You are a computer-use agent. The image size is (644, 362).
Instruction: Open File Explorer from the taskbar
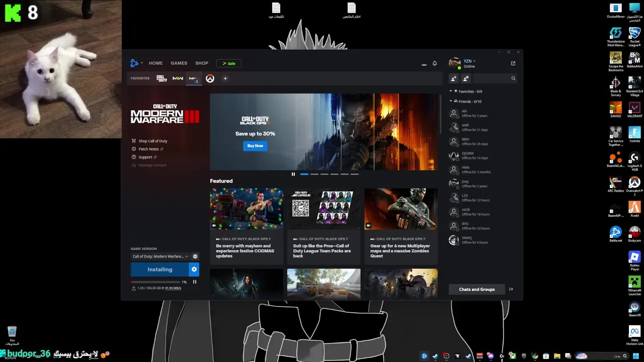click(557, 356)
